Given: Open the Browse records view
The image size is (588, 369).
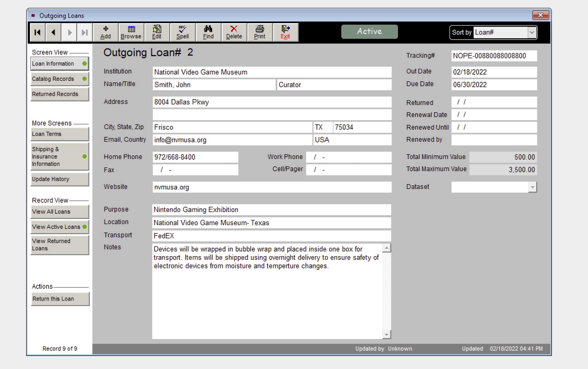Looking at the screenshot, I should [131, 33].
